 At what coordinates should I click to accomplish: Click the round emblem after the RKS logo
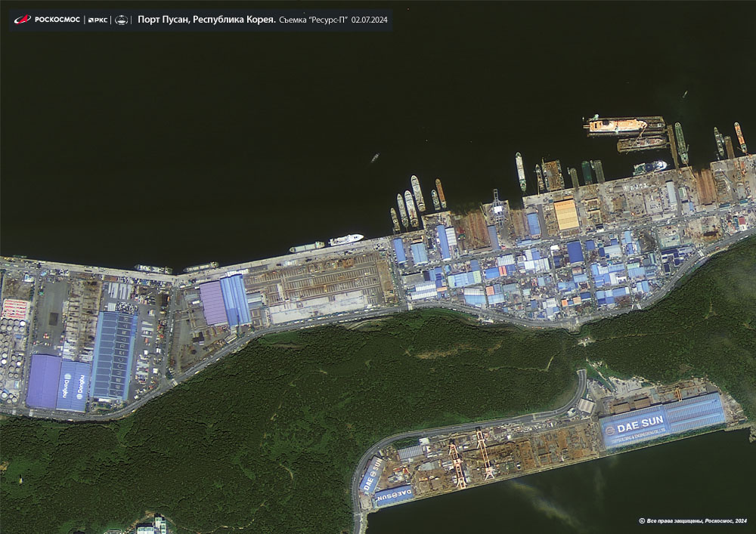tap(122, 19)
